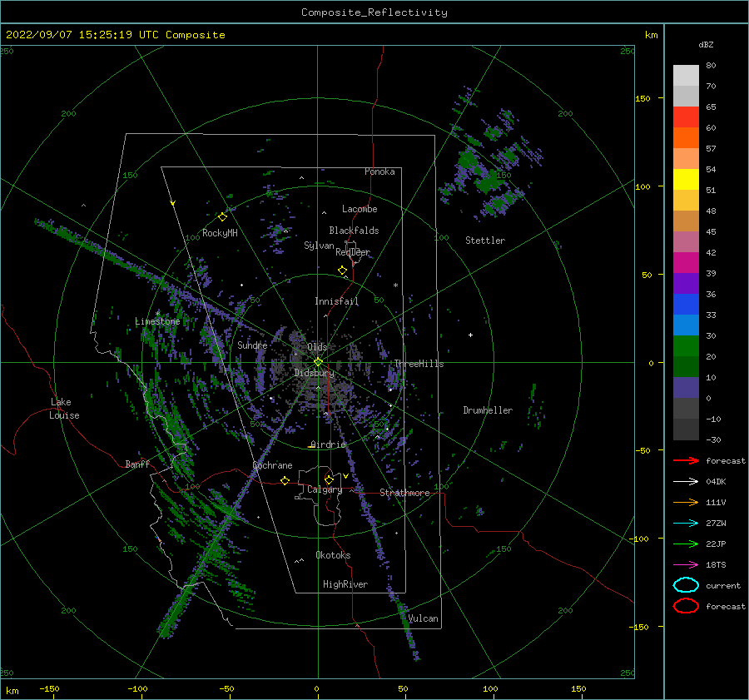Select the Innisfail label
The width and height of the screenshot is (749, 700).
tap(336, 301)
